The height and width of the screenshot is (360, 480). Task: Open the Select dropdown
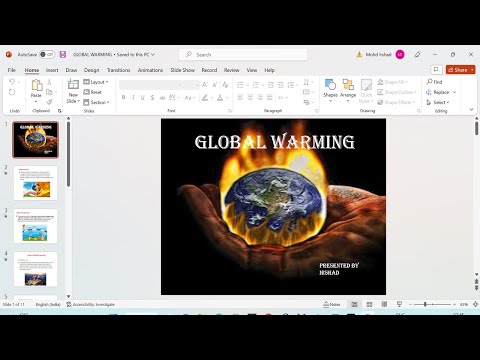[x=438, y=102]
